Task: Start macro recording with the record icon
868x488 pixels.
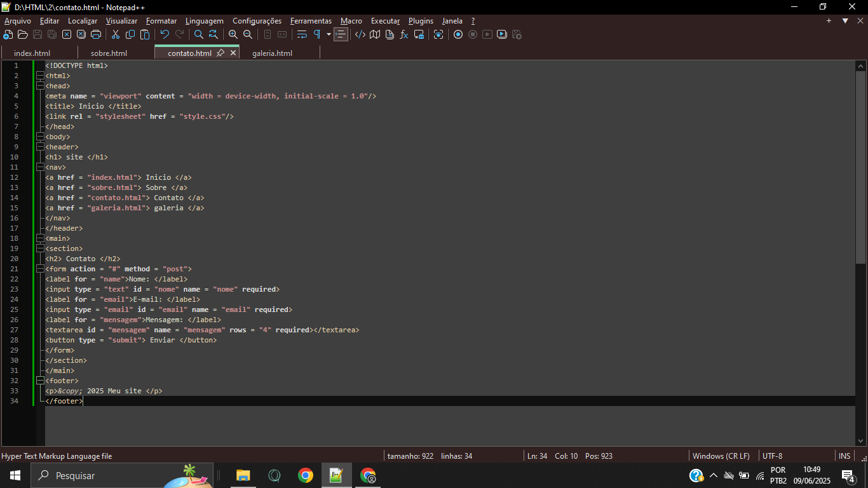Action: 458,34
